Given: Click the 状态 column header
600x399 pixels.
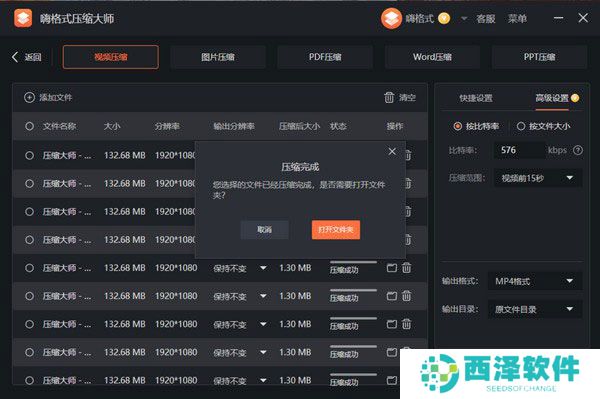Looking at the screenshot, I should (338, 126).
